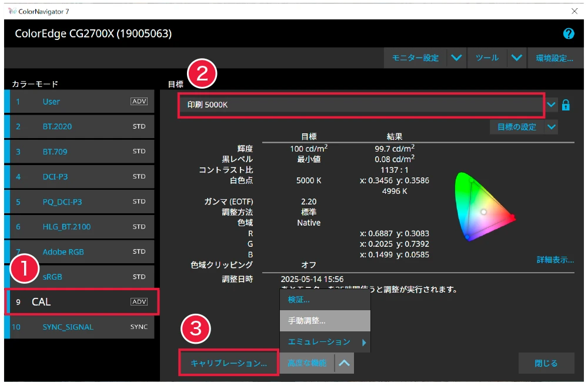Expand the ツール dropdown arrow
588x386 pixels.
[x=517, y=58]
